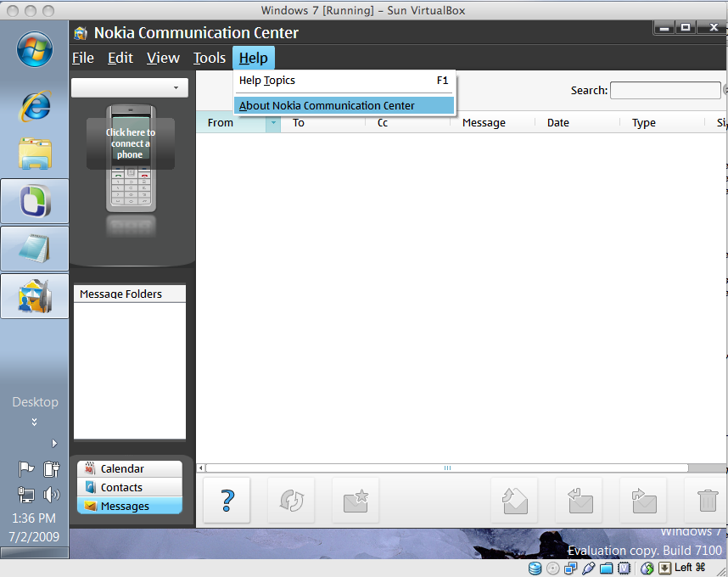This screenshot has height=577, width=728.
Task: Click the open envelope with up arrow icon
Action: point(514,500)
